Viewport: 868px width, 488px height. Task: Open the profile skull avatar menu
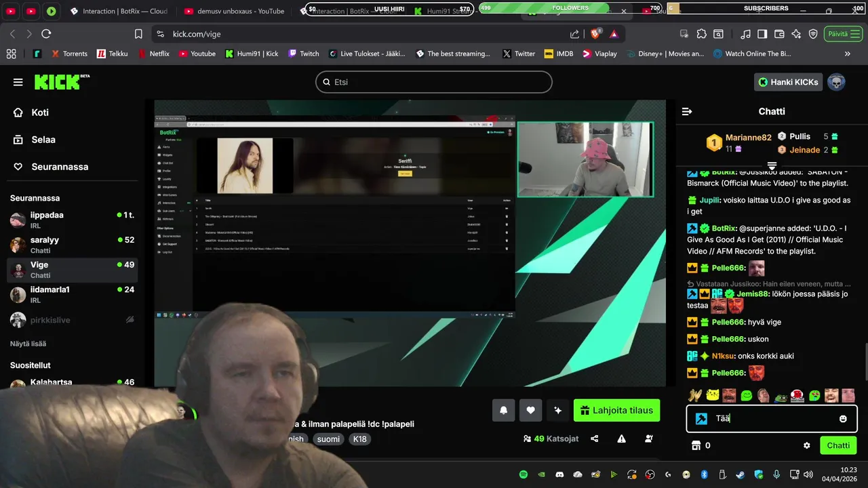pyautogui.click(x=836, y=82)
